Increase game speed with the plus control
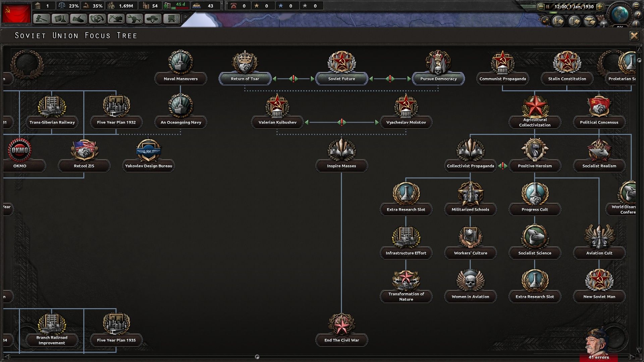This screenshot has width=644, height=362. tap(599, 7)
